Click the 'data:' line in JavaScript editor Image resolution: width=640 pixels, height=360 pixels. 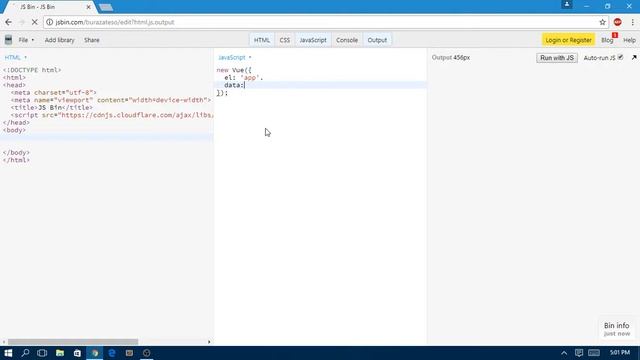(320, 85)
